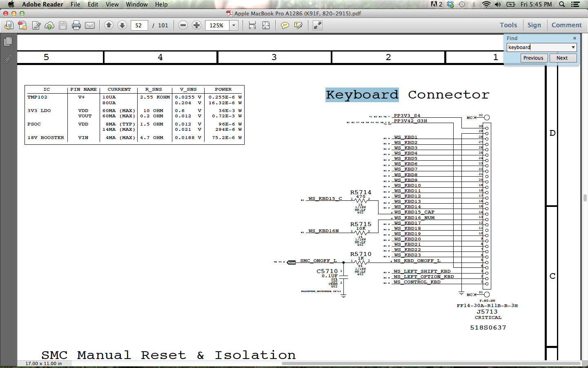Click the zoom percentage field 125%

218,25
